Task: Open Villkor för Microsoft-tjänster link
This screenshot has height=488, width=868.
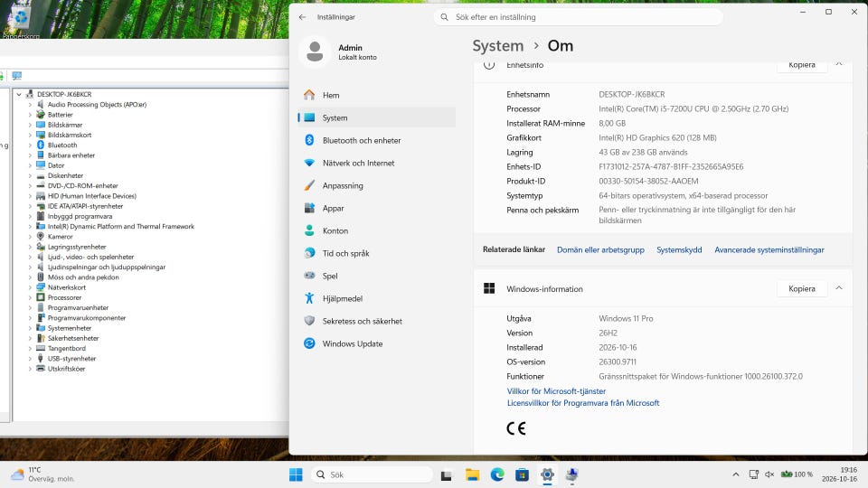Action: pos(556,391)
